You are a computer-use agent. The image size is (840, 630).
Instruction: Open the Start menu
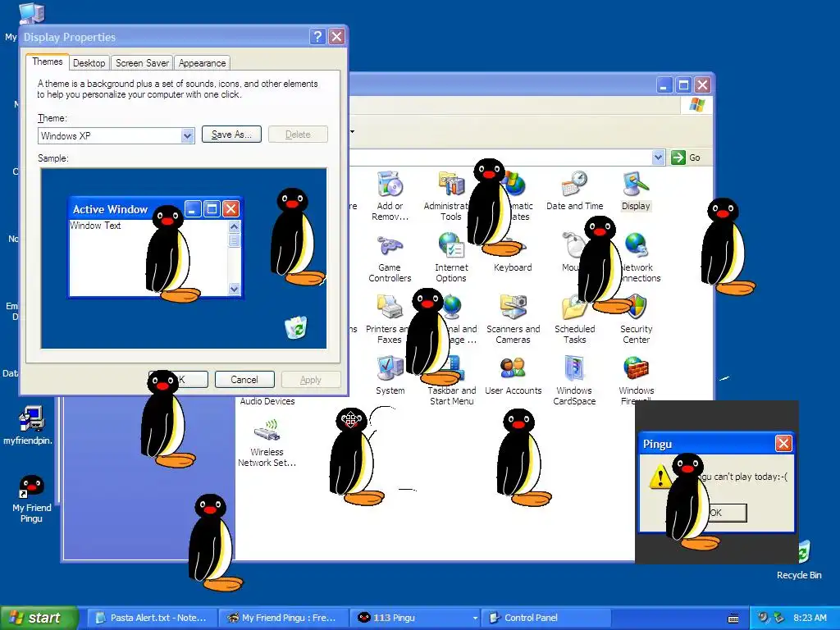[39, 618]
